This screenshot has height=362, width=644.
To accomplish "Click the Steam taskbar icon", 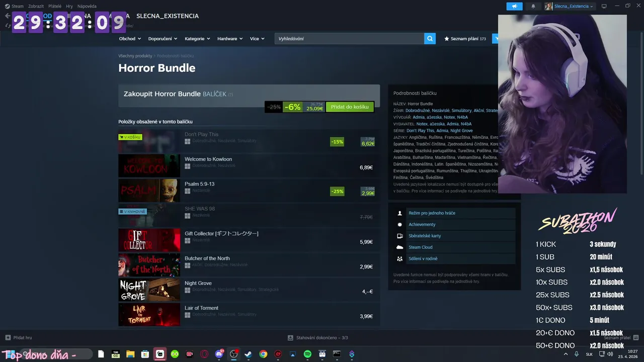I will coord(248,354).
